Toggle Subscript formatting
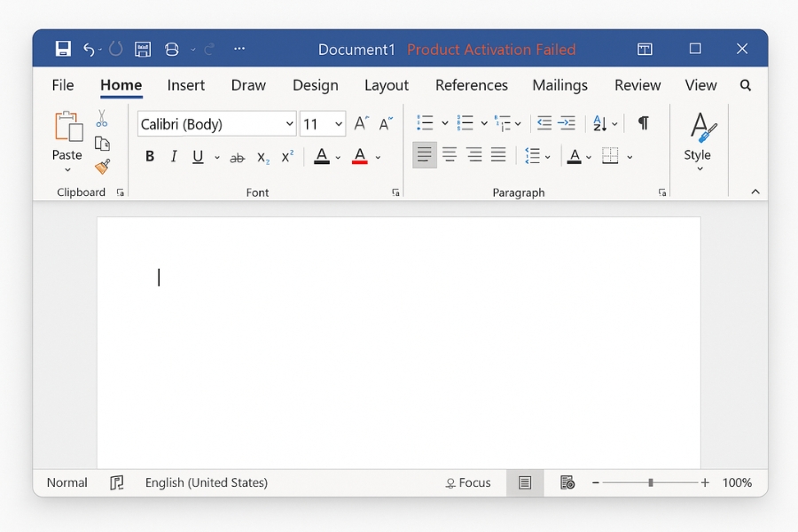The width and height of the screenshot is (798, 532). click(x=263, y=158)
